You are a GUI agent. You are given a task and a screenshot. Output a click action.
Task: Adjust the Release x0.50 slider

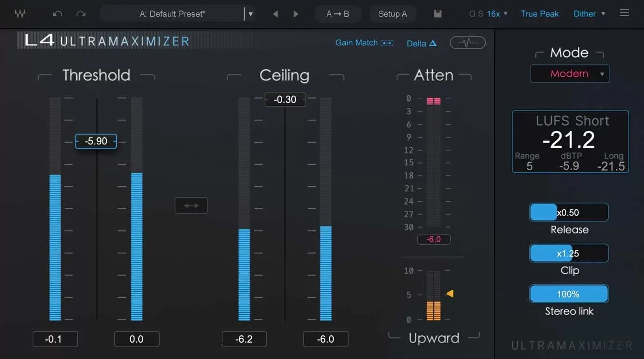tap(569, 212)
